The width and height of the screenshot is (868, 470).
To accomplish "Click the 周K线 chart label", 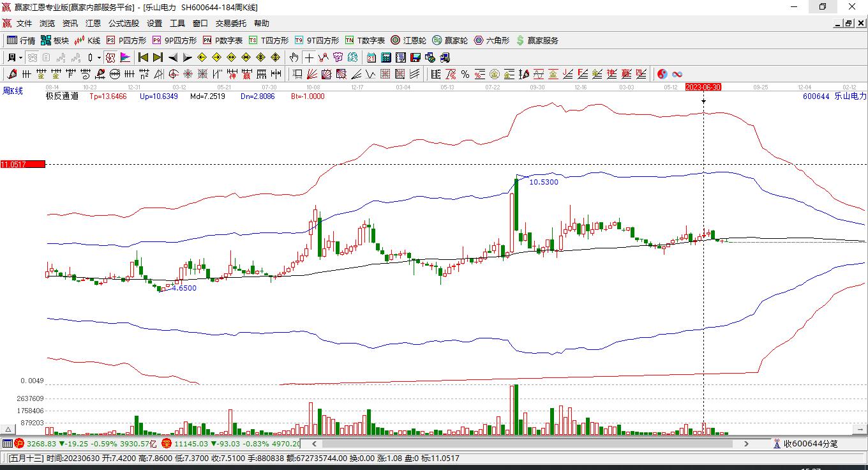I will [x=13, y=91].
